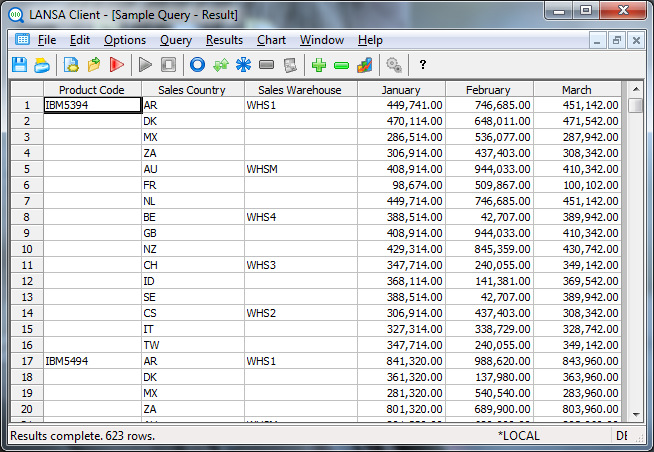Click the green minus icon
The height and width of the screenshot is (452, 654).
[342, 65]
